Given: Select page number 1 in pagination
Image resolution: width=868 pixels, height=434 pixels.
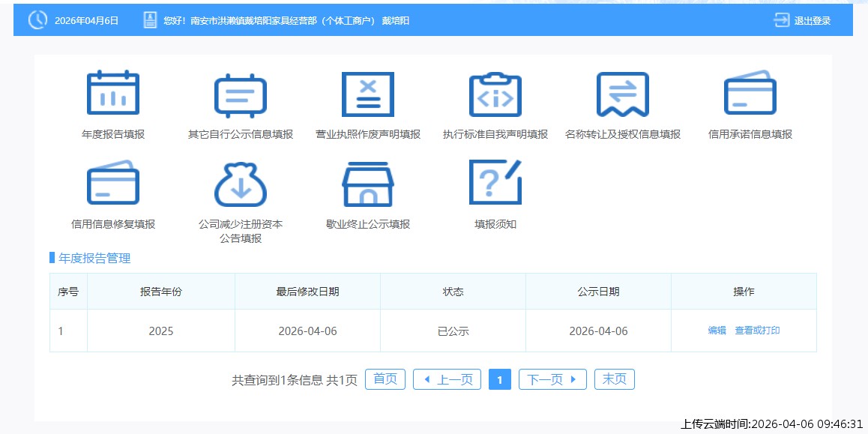Looking at the screenshot, I should (499, 379).
